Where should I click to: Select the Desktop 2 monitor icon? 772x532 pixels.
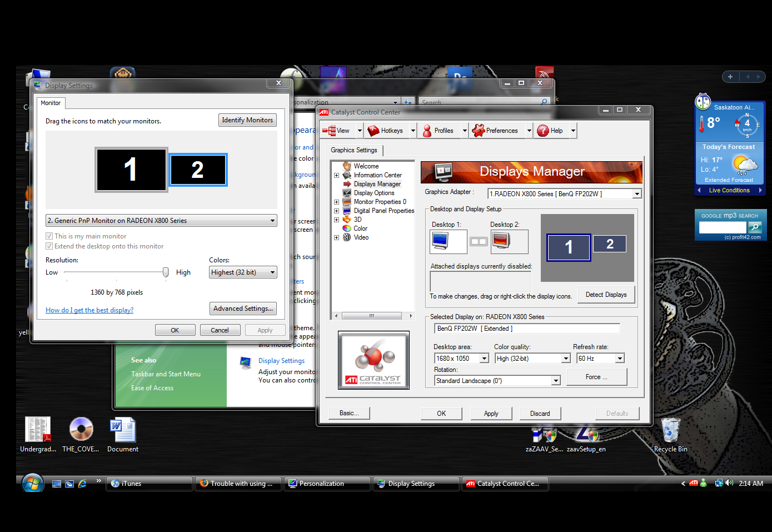click(x=501, y=241)
